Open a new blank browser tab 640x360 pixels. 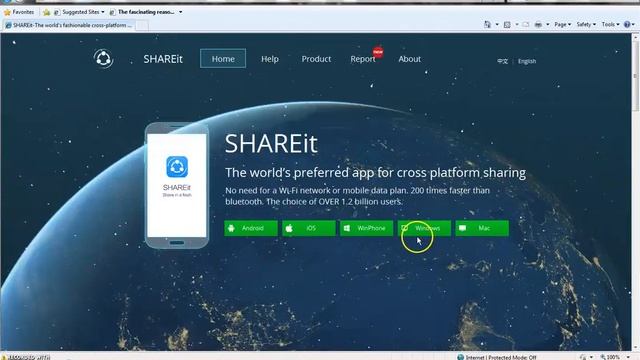(142, 26)
